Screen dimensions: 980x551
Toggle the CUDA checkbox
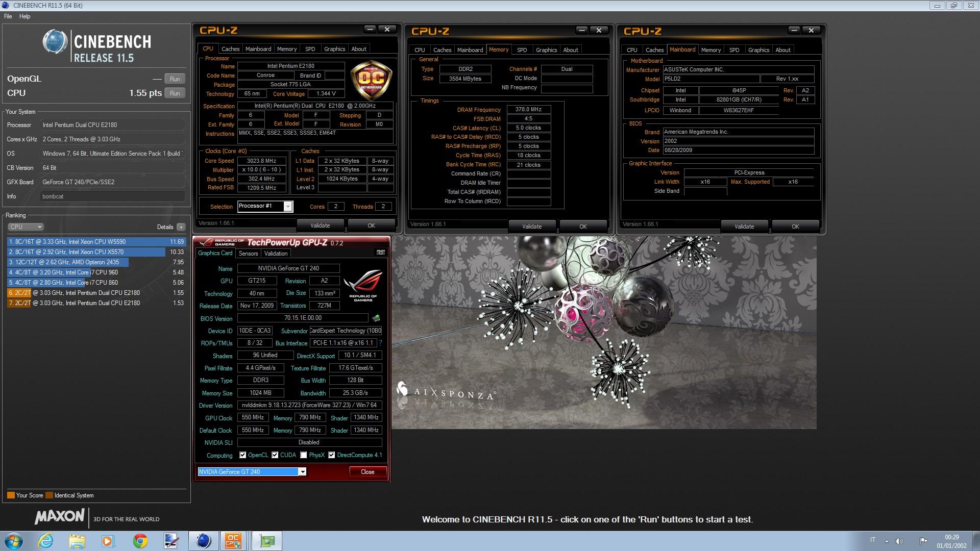(275, 455)
